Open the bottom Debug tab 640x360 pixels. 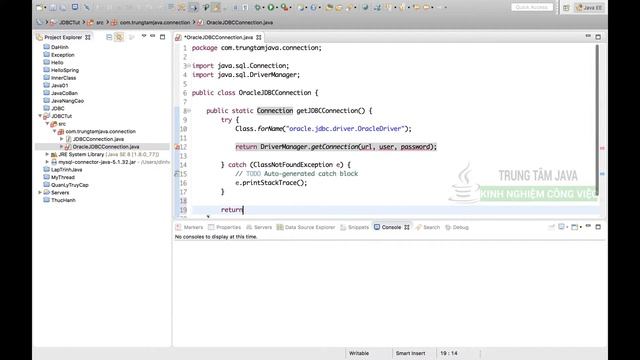pos(457,227)
